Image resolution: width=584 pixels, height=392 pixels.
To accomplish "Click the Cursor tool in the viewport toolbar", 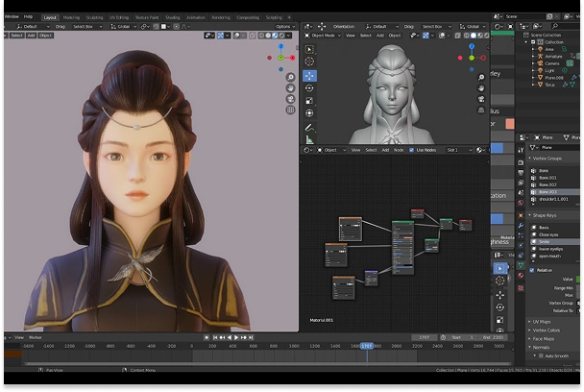I will [x=310, y=61].
